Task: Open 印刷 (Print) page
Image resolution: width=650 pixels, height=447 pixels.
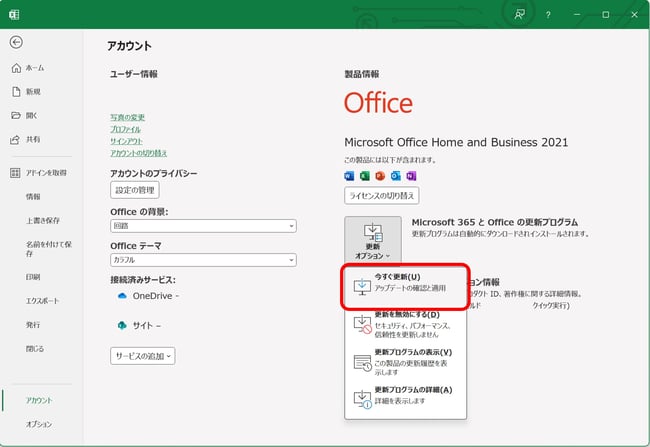Action: point(33,277)
